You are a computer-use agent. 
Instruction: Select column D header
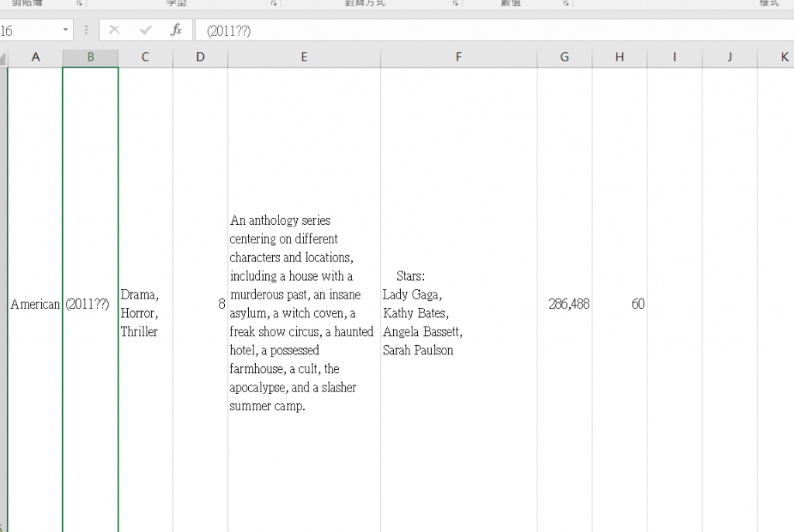(x=201, y=57)
